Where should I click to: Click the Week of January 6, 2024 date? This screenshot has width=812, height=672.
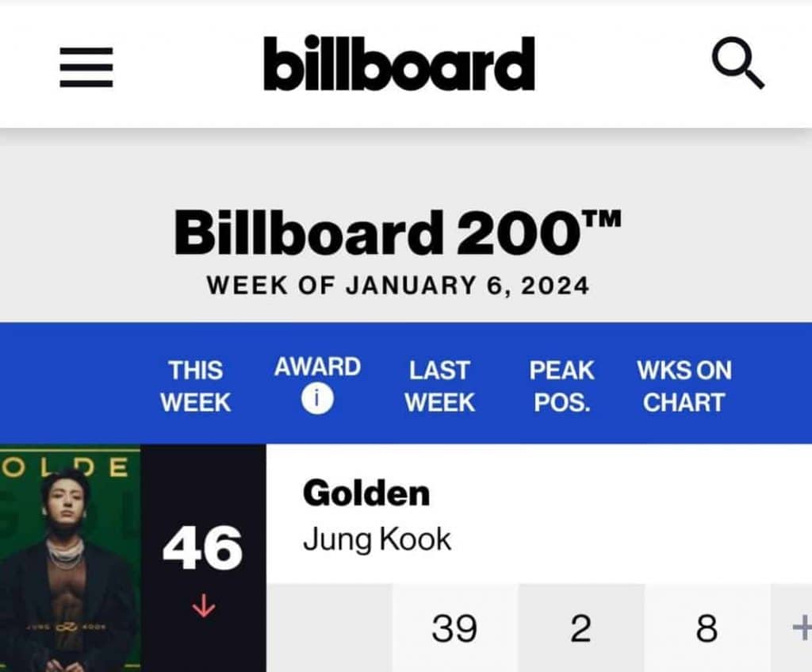pos(398,286)
